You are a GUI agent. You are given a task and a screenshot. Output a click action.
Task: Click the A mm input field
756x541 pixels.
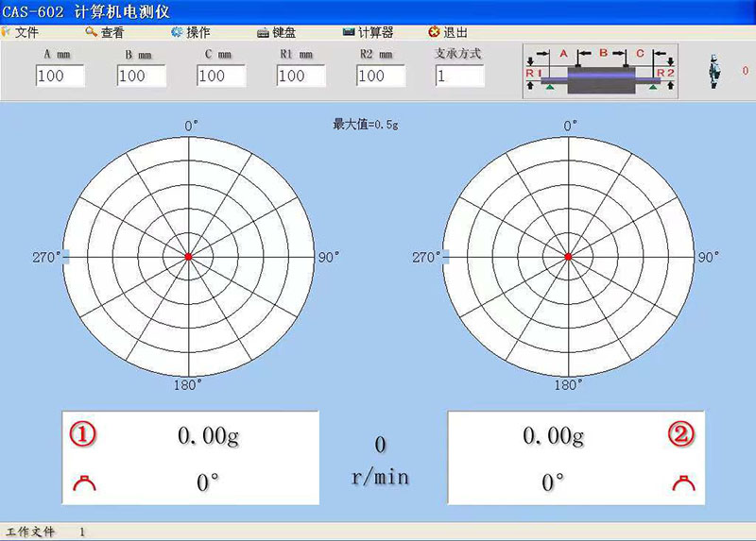click(x=60, y=76)
